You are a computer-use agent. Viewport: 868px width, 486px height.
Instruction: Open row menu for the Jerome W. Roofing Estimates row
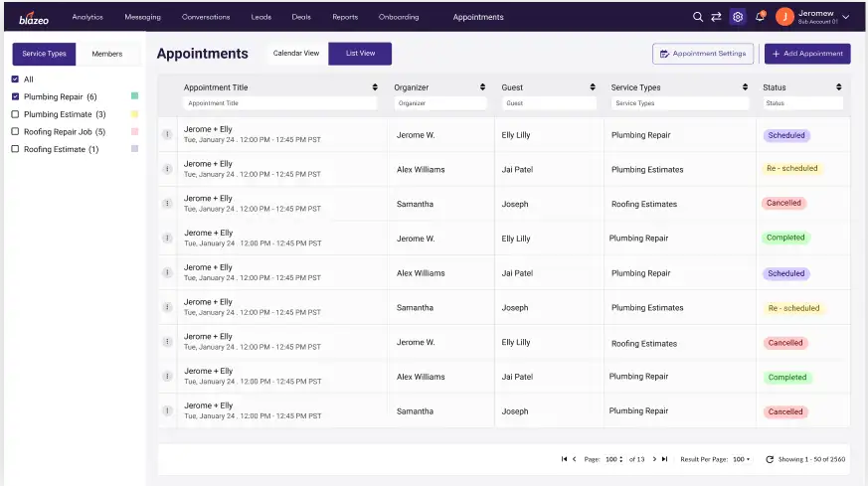pos(167,342)
